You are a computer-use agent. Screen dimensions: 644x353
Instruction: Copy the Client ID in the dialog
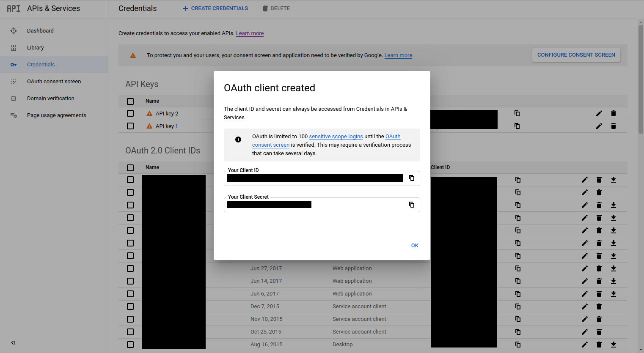pos(411,178)
